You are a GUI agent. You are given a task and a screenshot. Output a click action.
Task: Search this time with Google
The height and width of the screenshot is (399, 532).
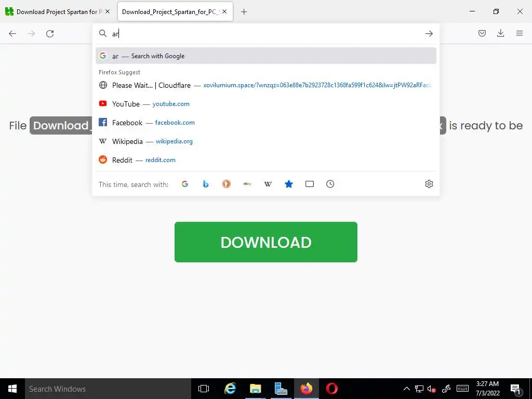(185, 184)
